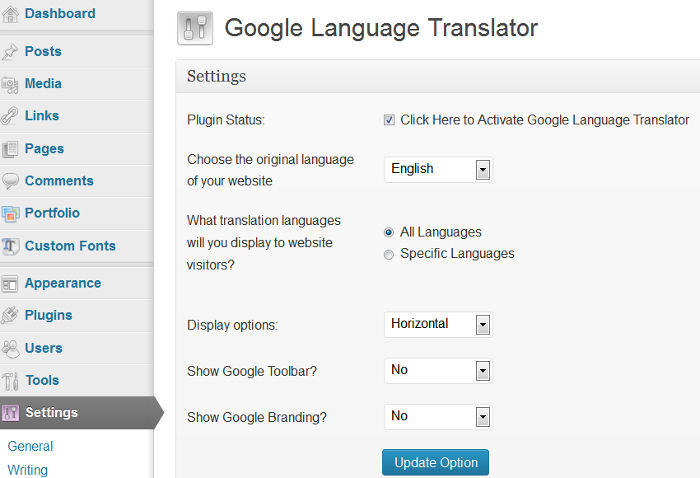This screenshot has width=700, height=478.
Task: Select the All Languages radio button
Action: 389,233
